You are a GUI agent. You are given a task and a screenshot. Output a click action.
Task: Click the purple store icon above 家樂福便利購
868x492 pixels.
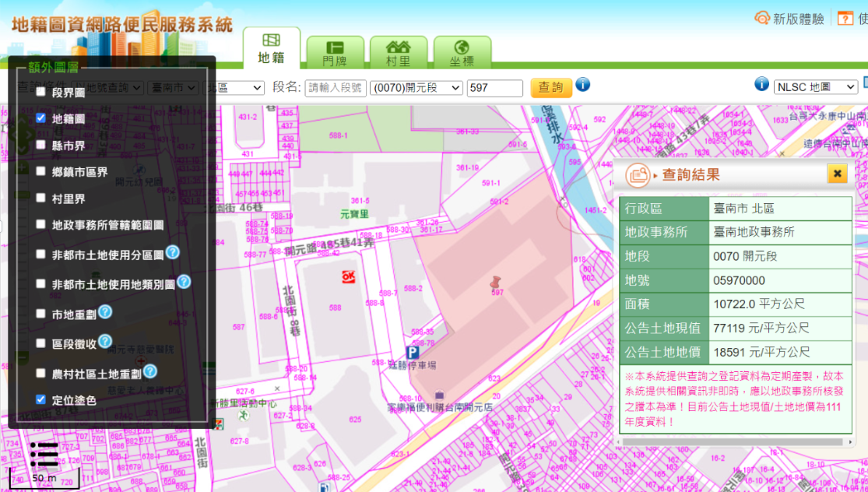click(x=440, y=395)
